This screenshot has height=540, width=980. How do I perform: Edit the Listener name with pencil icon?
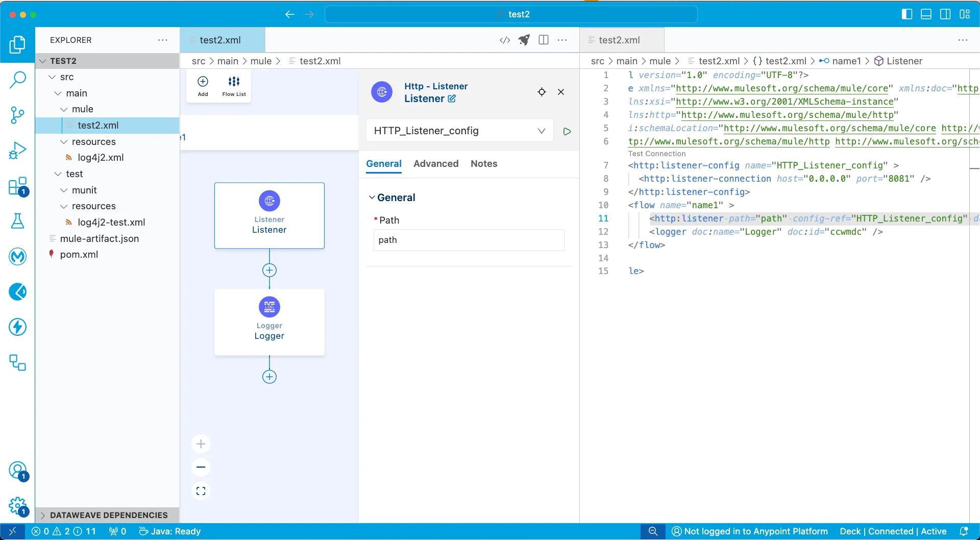(452, 99)
